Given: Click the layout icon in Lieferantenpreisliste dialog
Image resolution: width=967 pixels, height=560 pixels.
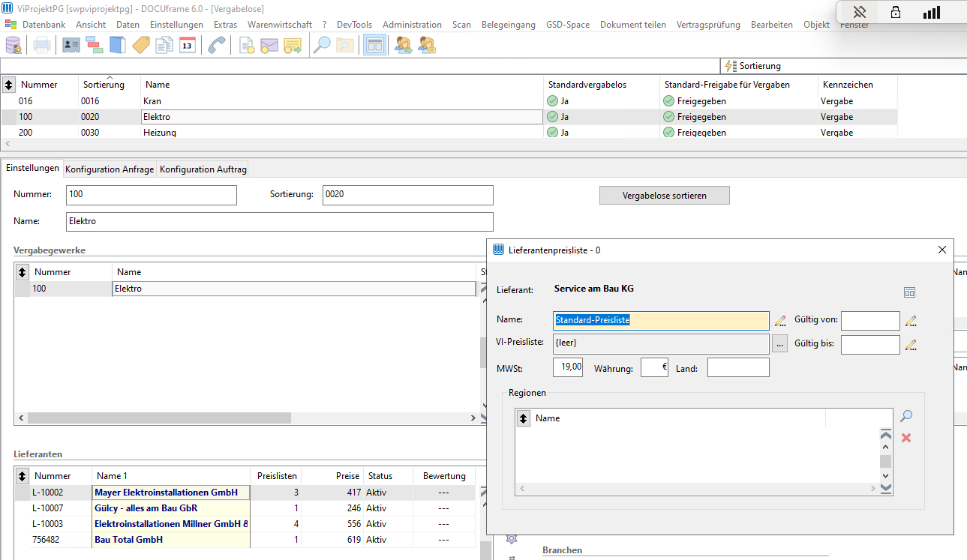Looking at the screenshot, I should pyautogui.click(x=909, y=292).
